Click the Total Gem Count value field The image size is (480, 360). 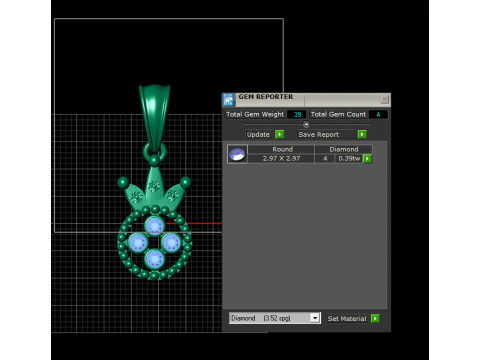[378, 114]
